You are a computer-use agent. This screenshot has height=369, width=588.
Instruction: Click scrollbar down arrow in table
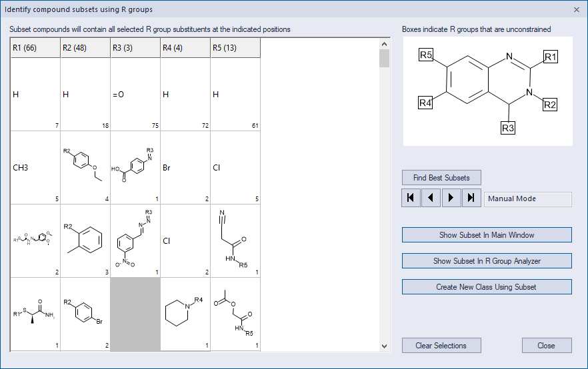pos(384,346)
